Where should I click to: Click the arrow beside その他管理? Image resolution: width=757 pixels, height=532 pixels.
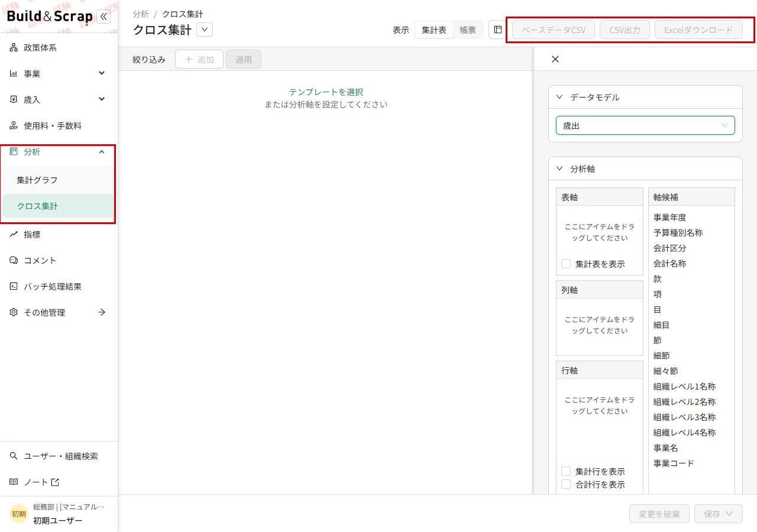coord(102,313)
